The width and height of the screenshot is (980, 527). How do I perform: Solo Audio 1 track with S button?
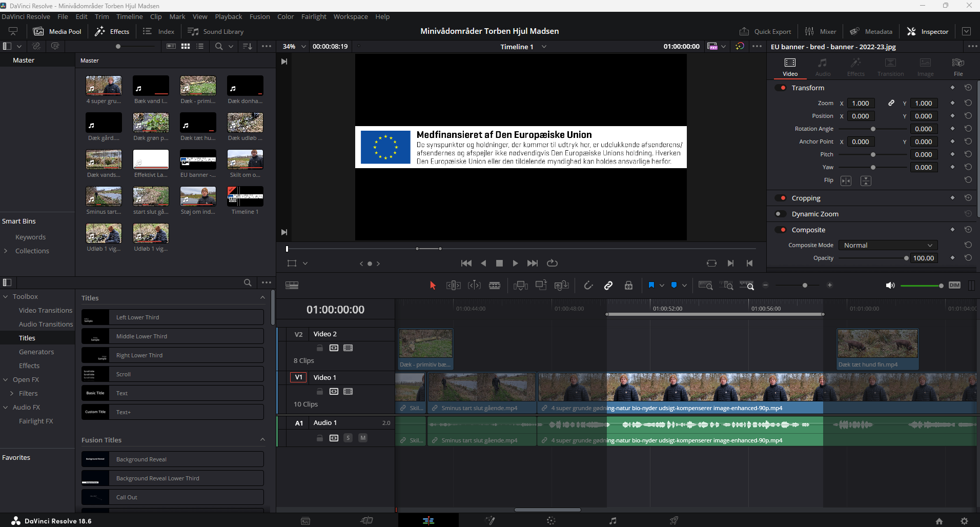348,438
